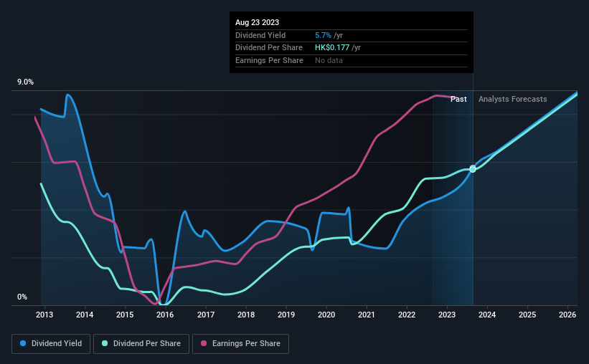Click the 'Aug 23 2023' tooltip date
Screen dimensions: 589x364
(x=257, y=22)
